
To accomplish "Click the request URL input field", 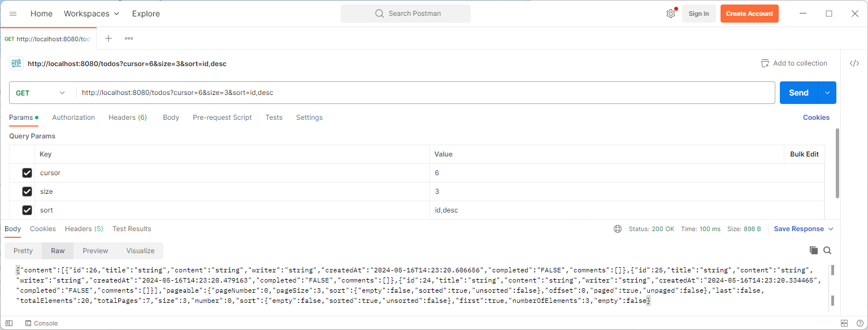I will 425,93.
